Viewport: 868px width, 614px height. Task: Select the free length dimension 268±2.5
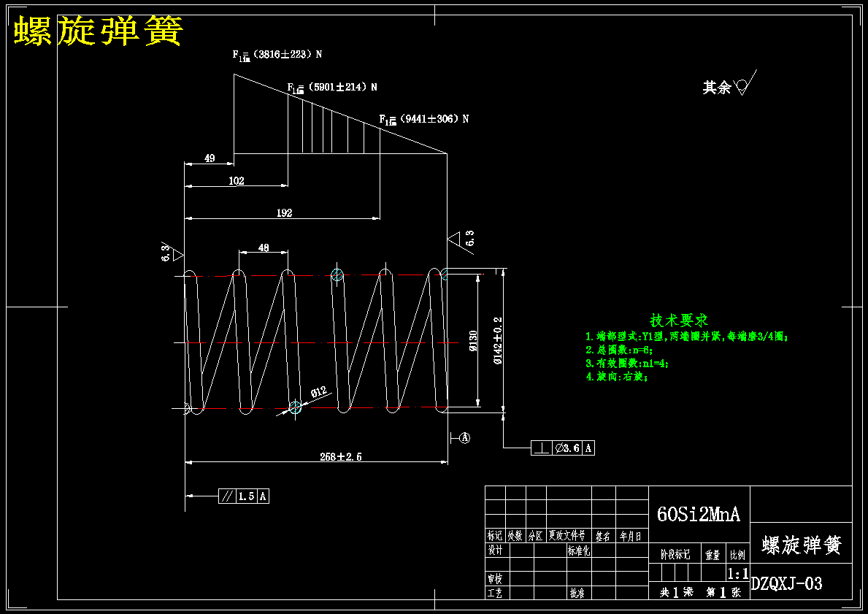[x=341, y=457]
